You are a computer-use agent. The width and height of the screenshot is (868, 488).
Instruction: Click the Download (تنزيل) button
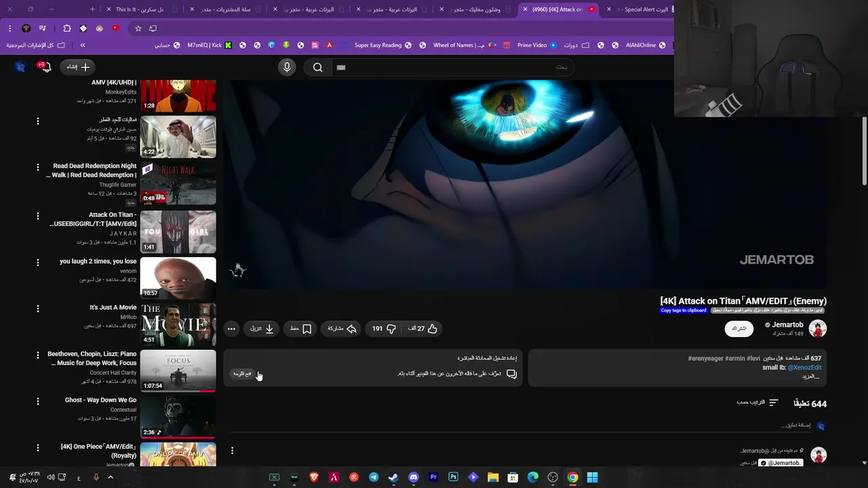click(x=262, y=329)
